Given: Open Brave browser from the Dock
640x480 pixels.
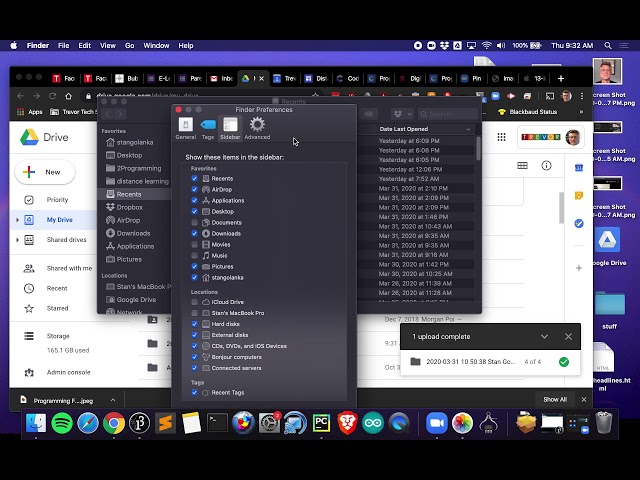Looking at the screenshot, I should (x=347, y=423).
